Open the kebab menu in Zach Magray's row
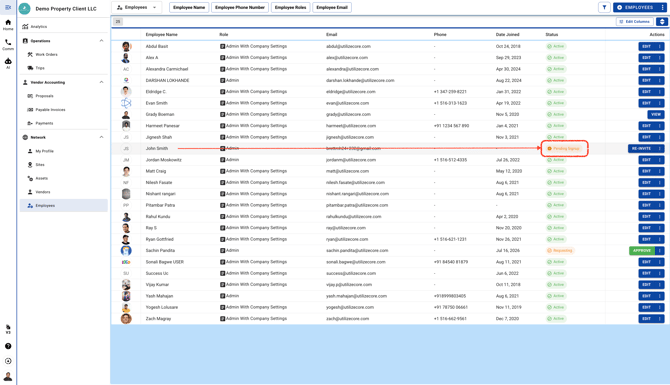Image resolution: width=670 pixels, height=385 pixels. (x=660, y=319)
